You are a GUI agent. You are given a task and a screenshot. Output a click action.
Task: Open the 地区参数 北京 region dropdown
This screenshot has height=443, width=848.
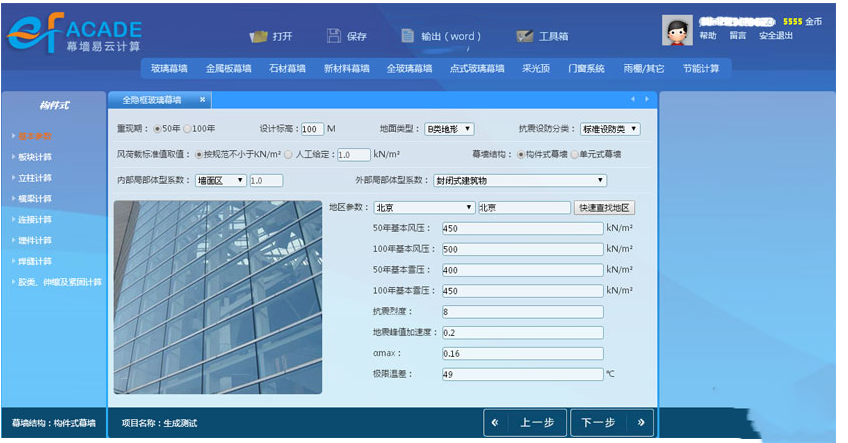pyautogui.click(x=425, y=208)
